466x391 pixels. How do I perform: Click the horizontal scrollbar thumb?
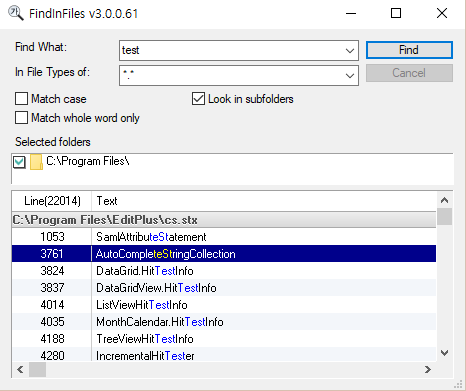[x=37, y=369]
